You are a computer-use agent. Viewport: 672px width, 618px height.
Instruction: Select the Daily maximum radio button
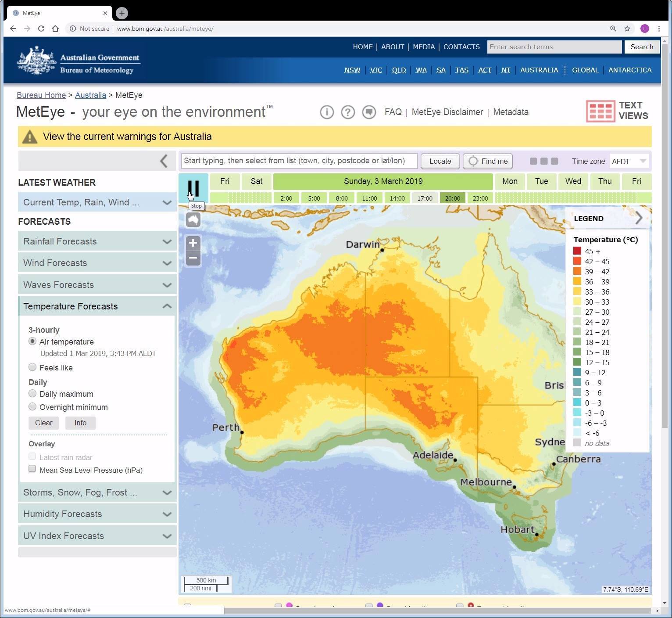pos(32,393)
